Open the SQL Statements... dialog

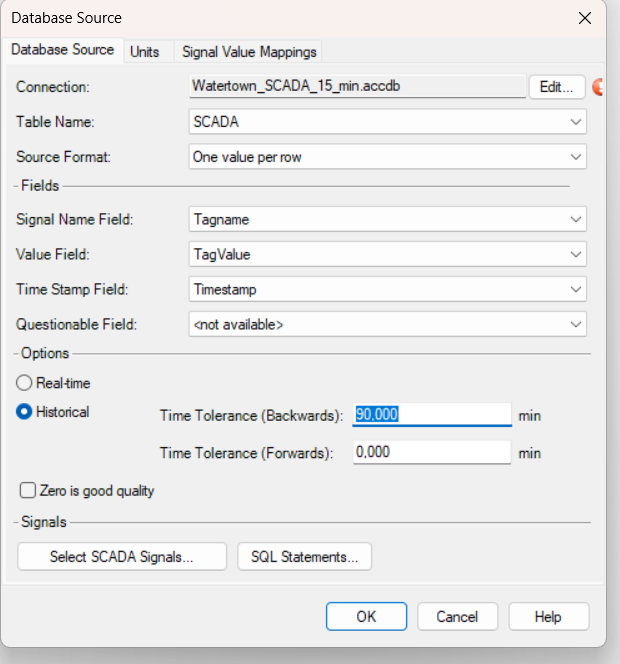click(x=304, y=557)
